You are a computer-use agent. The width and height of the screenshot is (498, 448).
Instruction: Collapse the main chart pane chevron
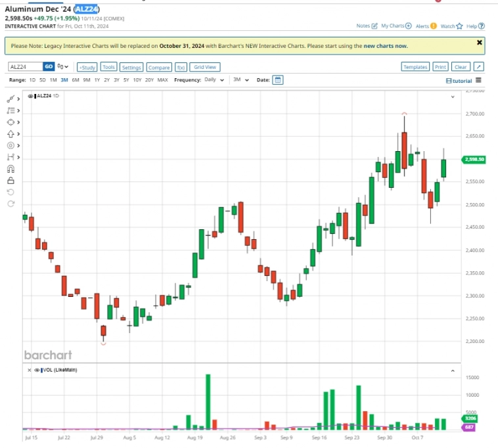pyautogui.click(x=452, y=97)
